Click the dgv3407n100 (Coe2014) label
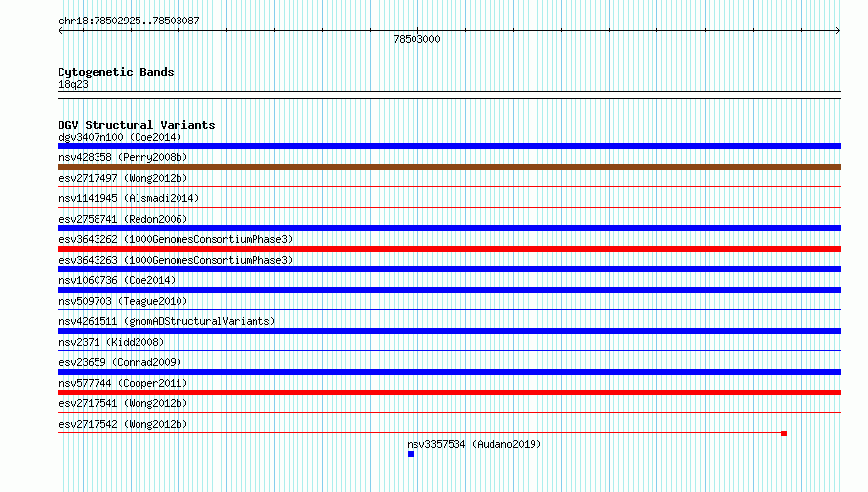This screenshot has width=868, height=492. pyautogui.click(x=120, y=137)
